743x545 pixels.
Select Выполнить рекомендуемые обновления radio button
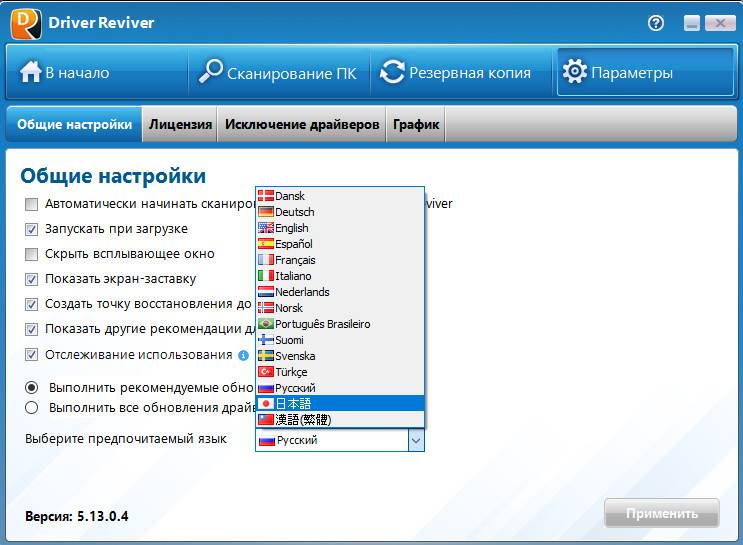click(31, 388)
